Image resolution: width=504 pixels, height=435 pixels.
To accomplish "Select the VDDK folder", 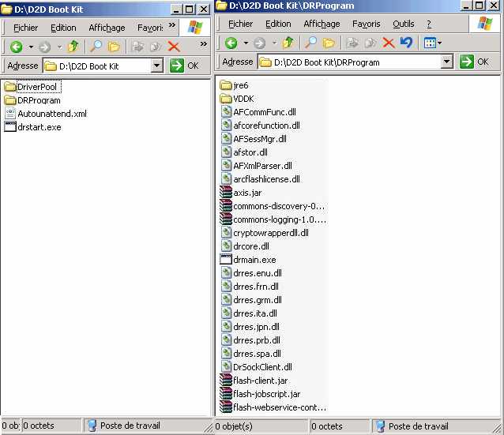I will click(x=237, y=99).
